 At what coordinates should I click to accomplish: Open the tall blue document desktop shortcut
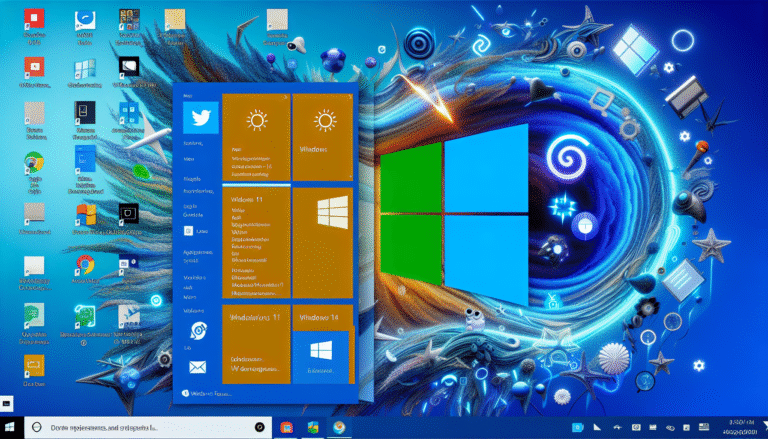[85, 158]
